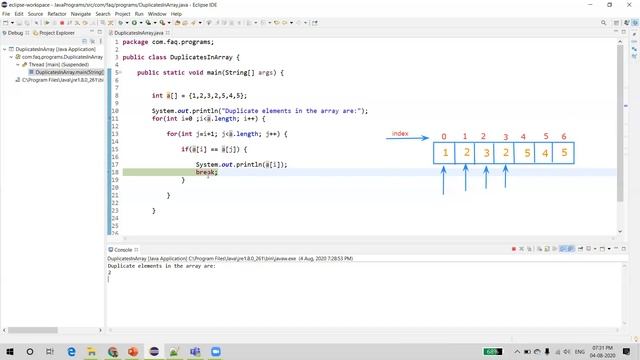Viewport: 640px width, 360px height.
Task: Select the DuplicatesInArray.main stack frame
Action: pos(66,72)
